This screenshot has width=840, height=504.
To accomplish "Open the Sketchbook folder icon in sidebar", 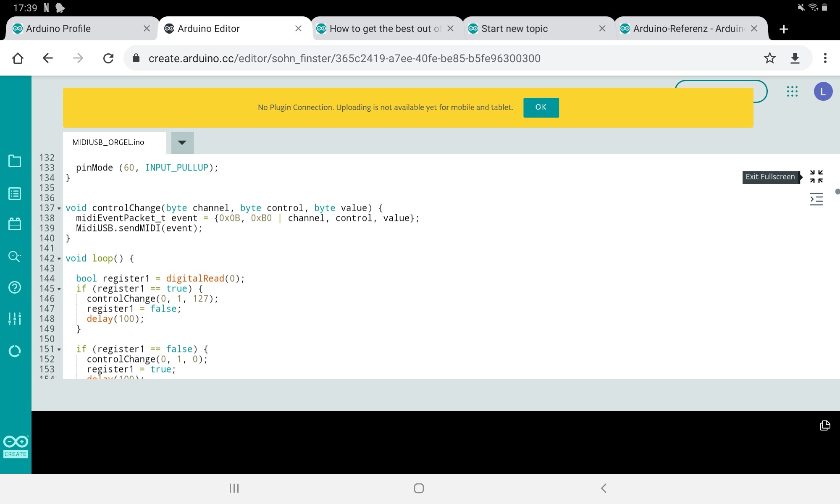I will pos(15,161).
